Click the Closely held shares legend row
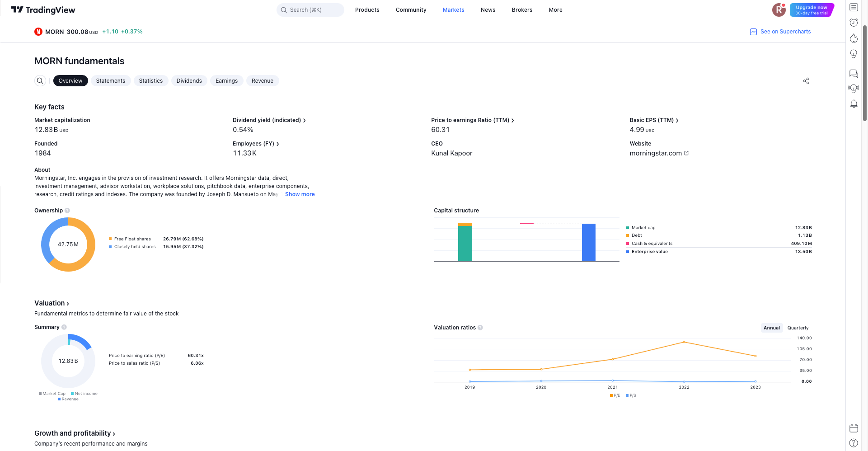 coord(156,247)
